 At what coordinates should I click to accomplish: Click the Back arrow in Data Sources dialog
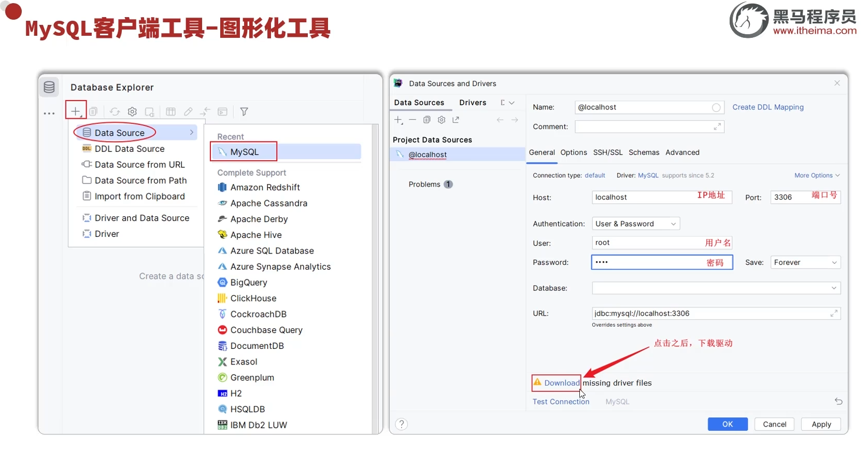(x=500, y=120)
